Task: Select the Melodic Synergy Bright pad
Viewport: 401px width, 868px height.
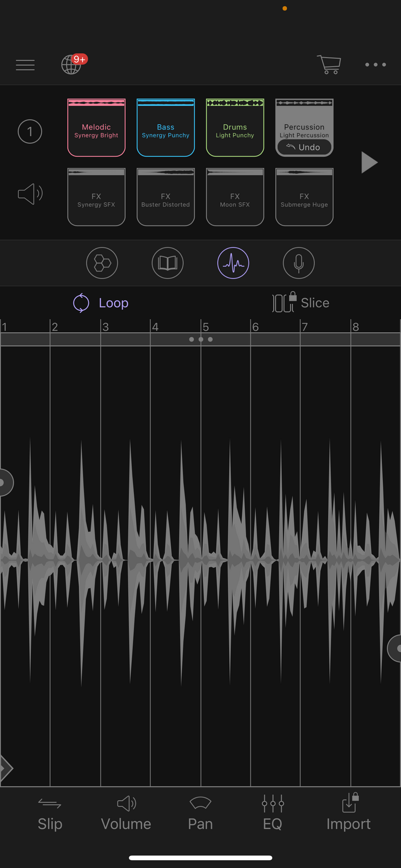Action: (97, 128)
